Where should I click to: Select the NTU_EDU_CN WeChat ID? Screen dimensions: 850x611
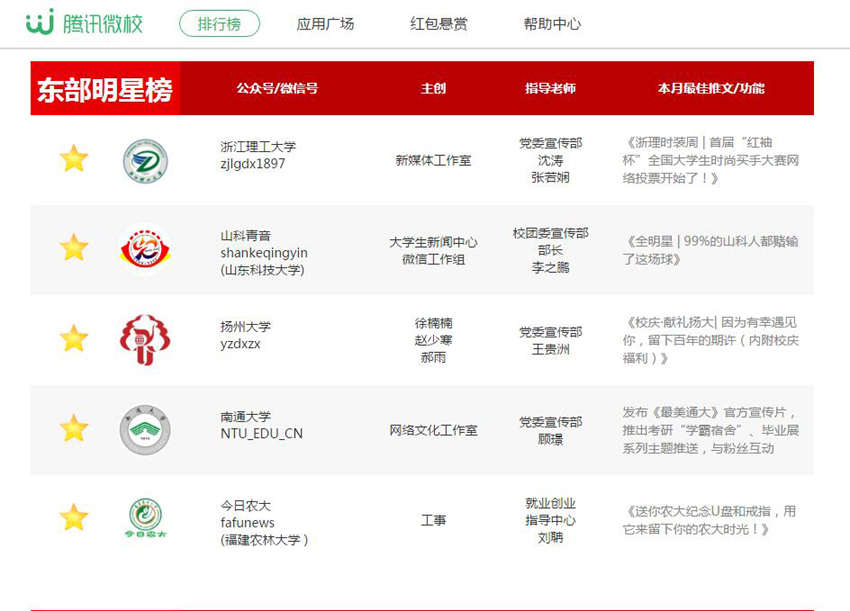click(x=261, y=434)
